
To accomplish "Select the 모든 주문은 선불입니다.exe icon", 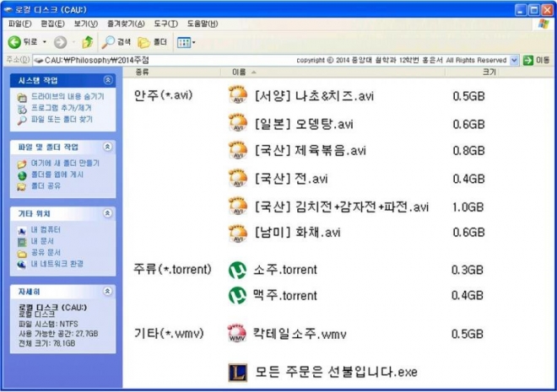I will point(238,371).
